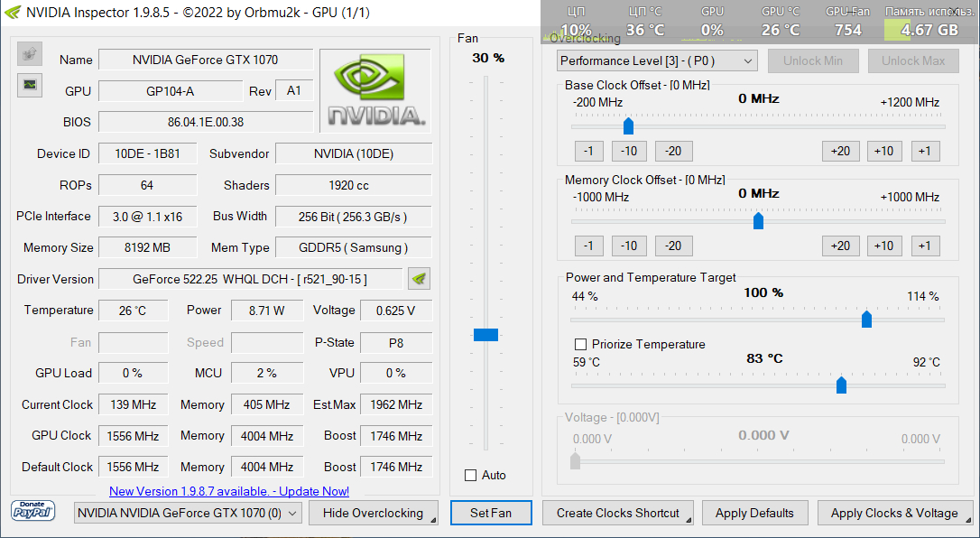
Task: Click the overlay memory usage 4.67 GB
Action: [x=929, y=30]
